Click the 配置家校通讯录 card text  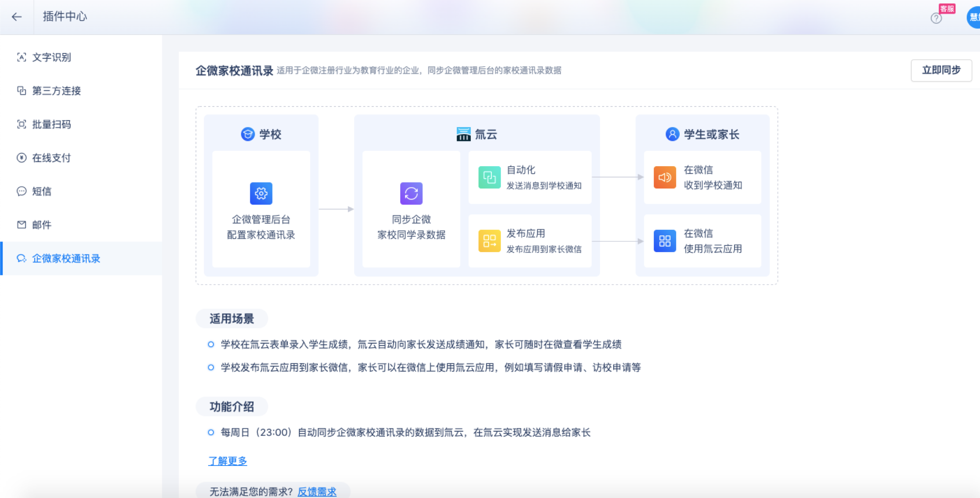coord(261,235)
